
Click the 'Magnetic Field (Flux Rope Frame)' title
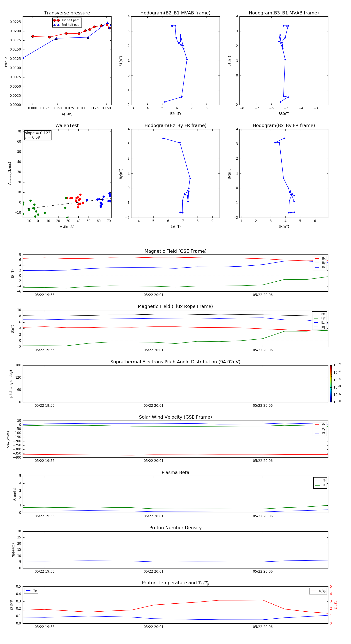[175, 307]
